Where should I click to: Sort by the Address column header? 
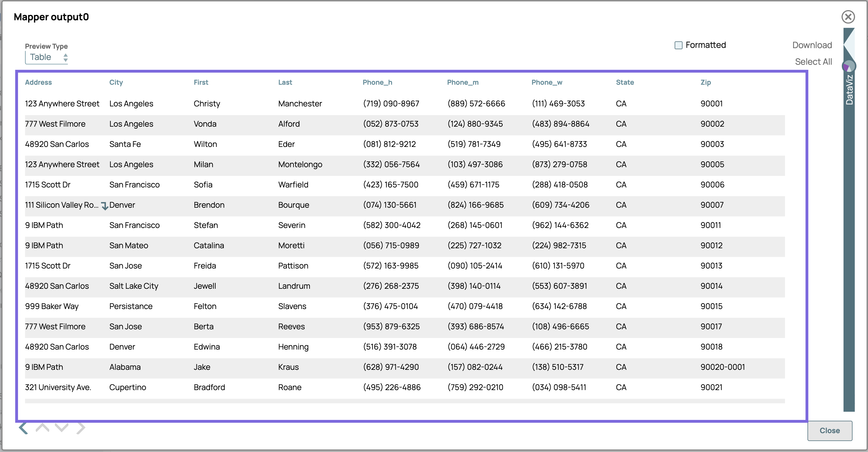pos(38,82)
